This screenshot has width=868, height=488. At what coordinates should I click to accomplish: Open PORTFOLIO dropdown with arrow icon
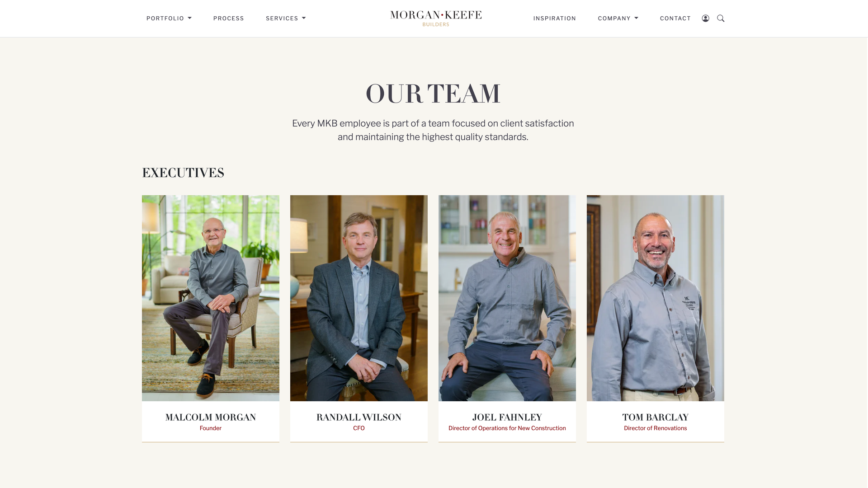click(x=190, y=18)
